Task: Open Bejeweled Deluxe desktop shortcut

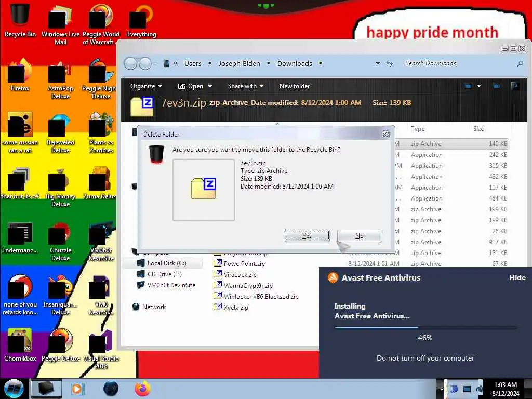Action: [x=60, y=133]
